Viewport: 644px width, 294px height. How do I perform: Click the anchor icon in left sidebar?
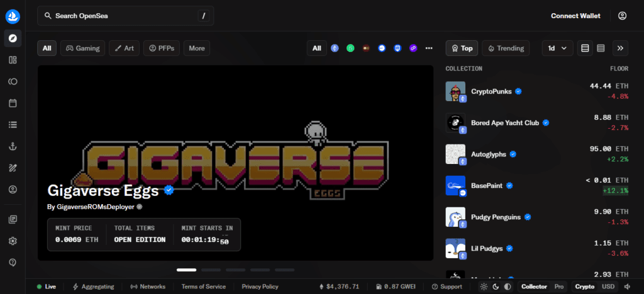13,146
